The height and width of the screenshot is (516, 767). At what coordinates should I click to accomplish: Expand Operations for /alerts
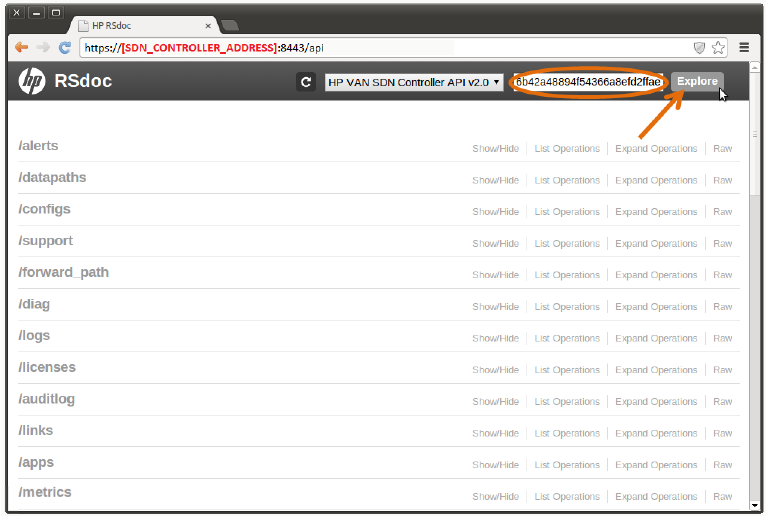tap(656, 149)
